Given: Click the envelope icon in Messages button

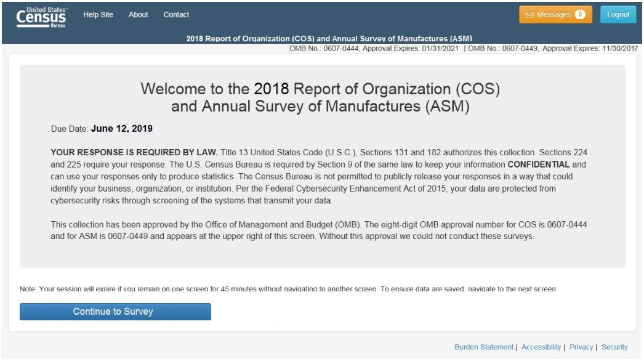Looking at the screenshot, I should point(529,15).
